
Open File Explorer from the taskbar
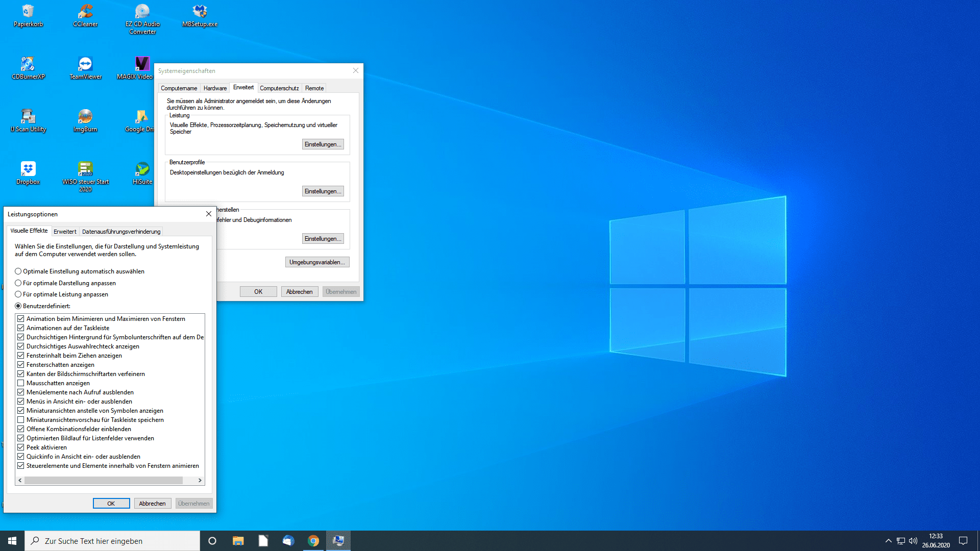[238, 541]
